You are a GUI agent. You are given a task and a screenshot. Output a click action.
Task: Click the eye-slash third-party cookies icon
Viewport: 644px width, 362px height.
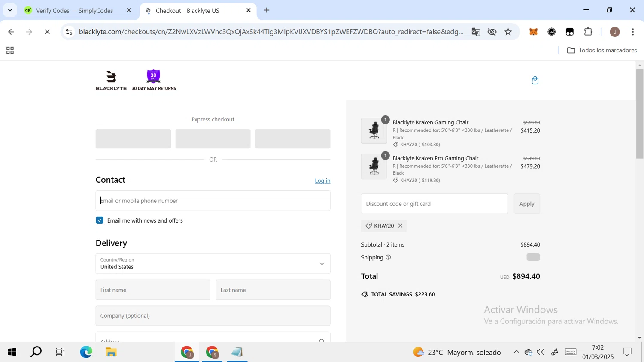point(492,32)
